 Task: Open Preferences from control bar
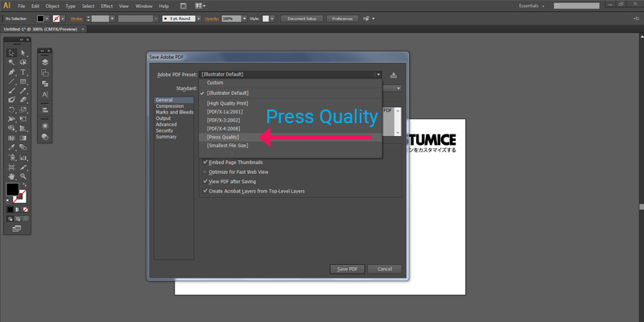[x=342, y=19]
